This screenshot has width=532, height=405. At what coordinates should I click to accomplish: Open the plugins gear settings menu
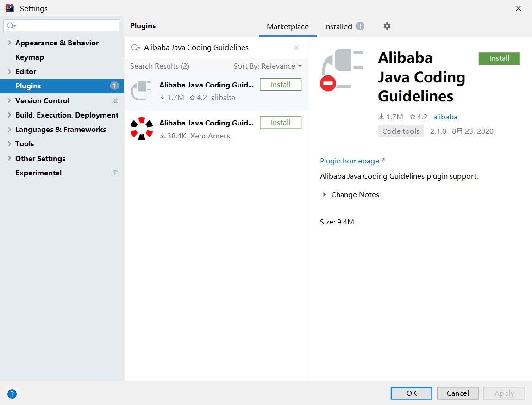[x=387, y=26]
